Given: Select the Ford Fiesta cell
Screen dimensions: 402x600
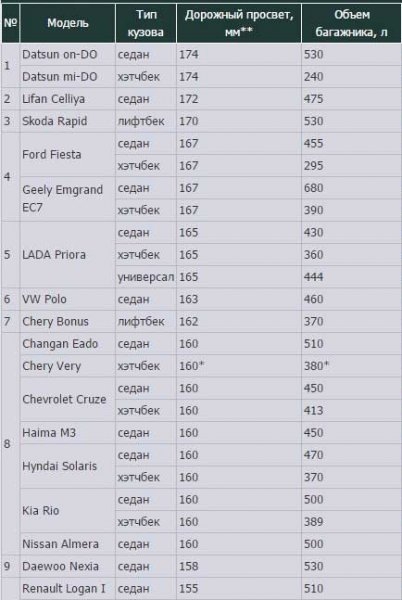Looking at the screenshot, I should 67,155.
